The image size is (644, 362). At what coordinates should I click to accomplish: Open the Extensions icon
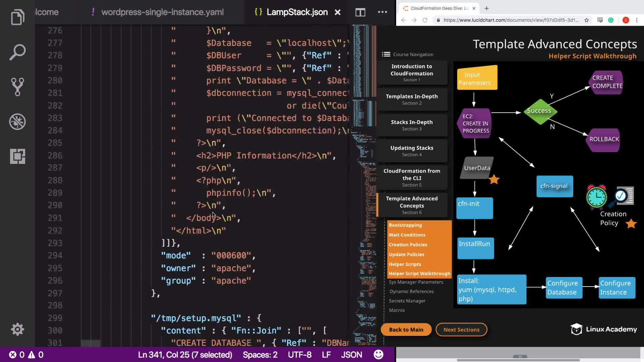tap(17, 156)
